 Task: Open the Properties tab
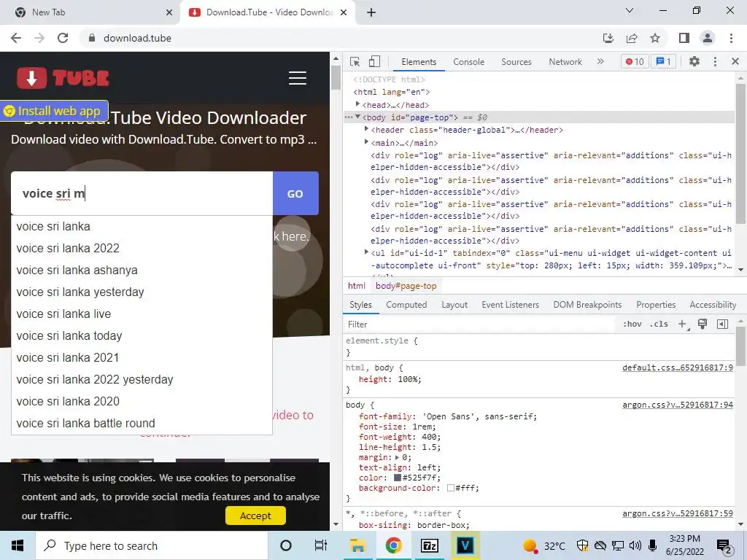(656, 305)
